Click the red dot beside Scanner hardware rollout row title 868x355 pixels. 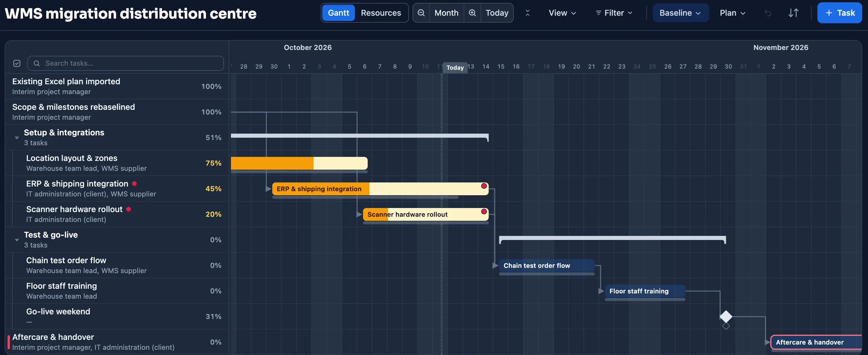click(x=128, y=209)
